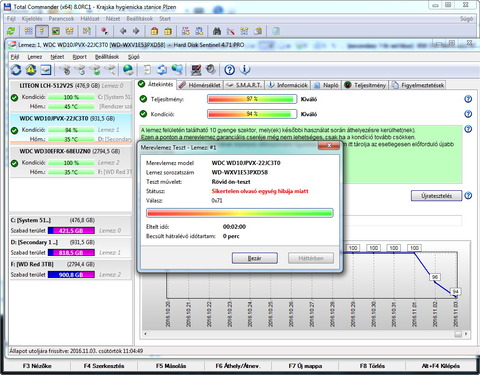The height and width of the screenshot is (375, 480).
Task: Click F7 Új mappa button in Total Commander
Action: 305,366
